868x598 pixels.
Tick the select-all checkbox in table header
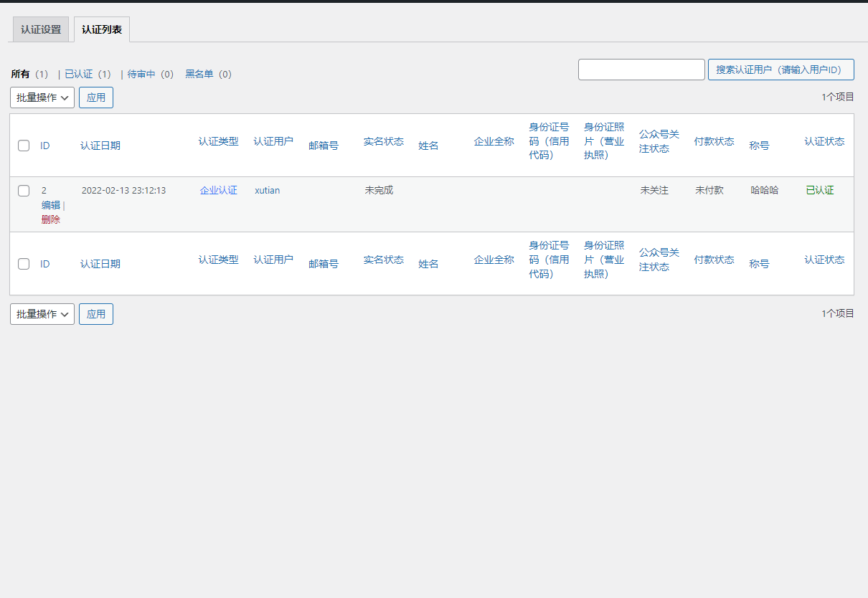[x=24, y=146]
